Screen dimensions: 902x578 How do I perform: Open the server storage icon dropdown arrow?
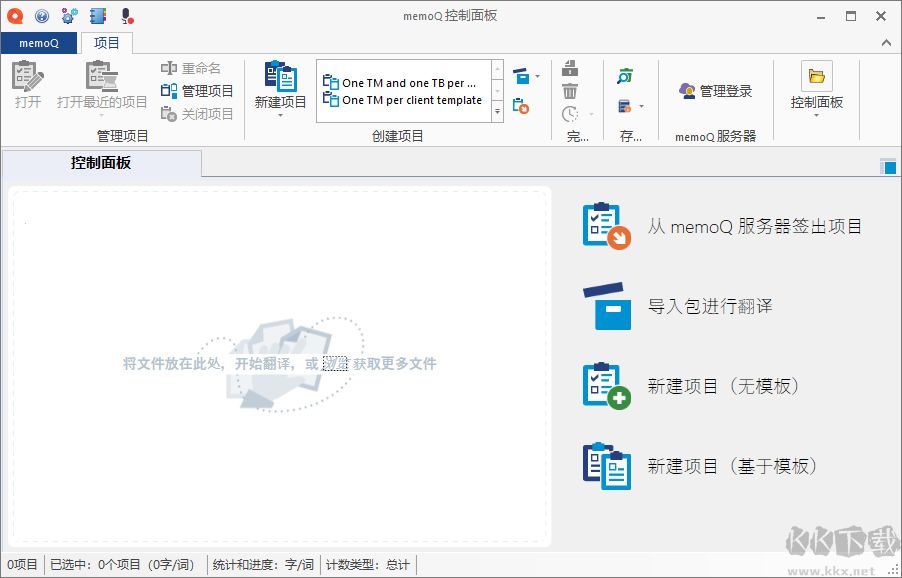pos(641,106)
